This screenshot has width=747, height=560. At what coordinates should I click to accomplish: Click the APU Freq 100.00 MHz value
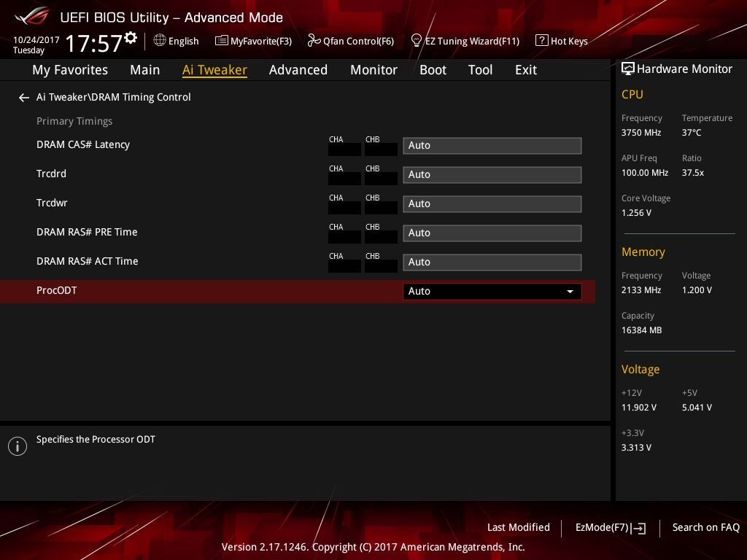point(645,173)
